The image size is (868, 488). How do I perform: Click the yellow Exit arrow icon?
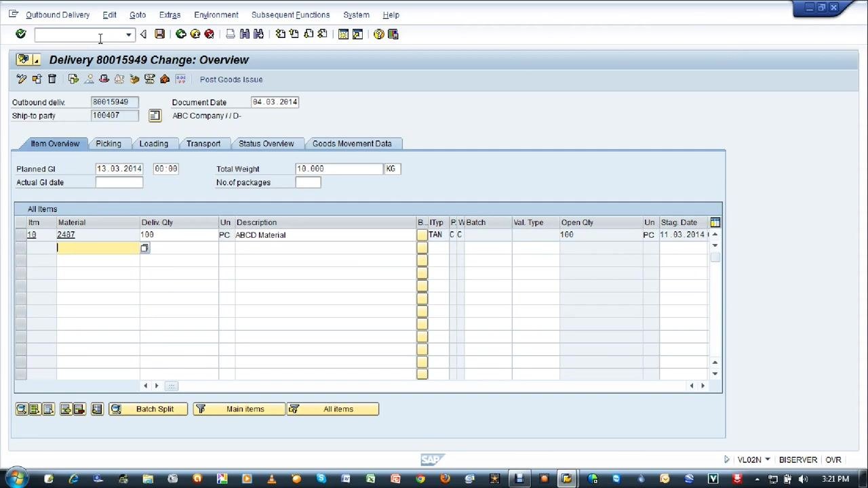tap(195, 34)
